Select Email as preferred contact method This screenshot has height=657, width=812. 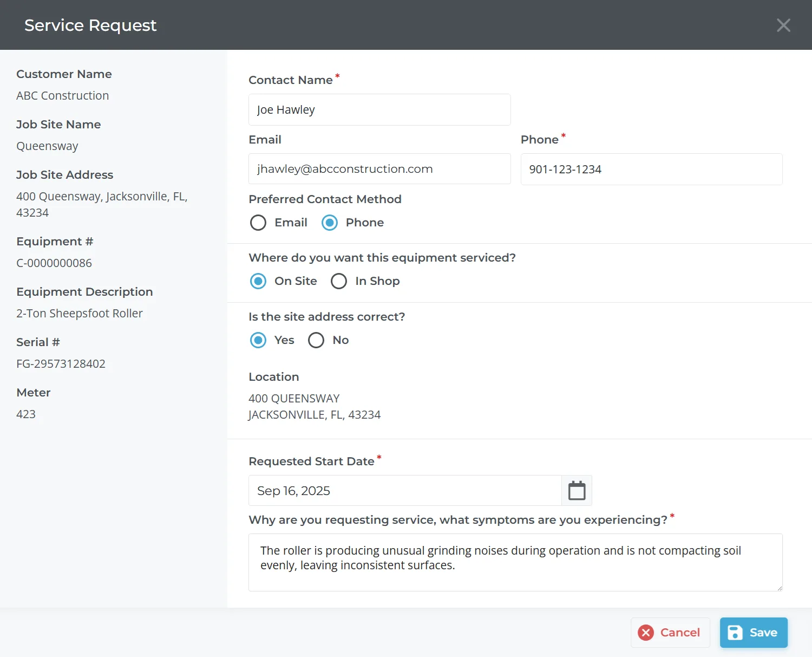[258, 223]
